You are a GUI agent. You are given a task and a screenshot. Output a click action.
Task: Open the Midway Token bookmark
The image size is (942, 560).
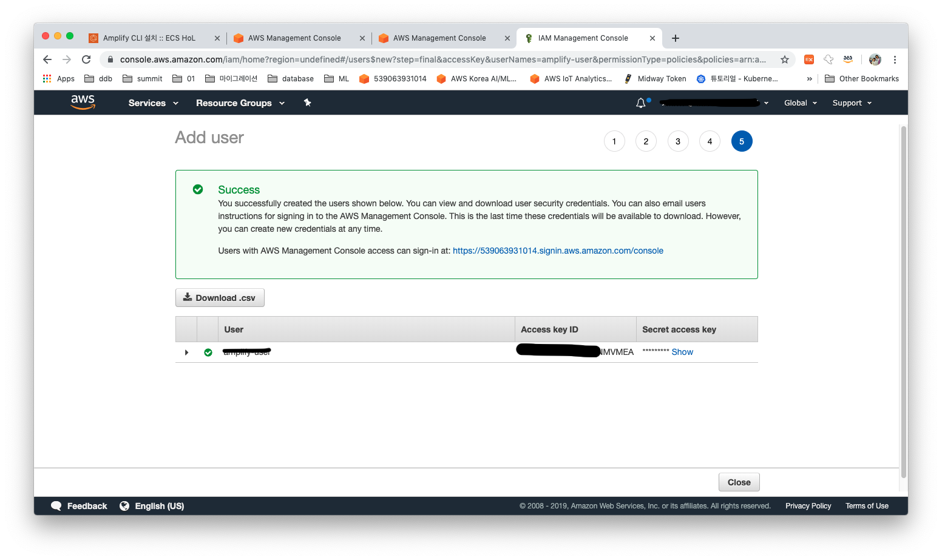pos(655,79)
